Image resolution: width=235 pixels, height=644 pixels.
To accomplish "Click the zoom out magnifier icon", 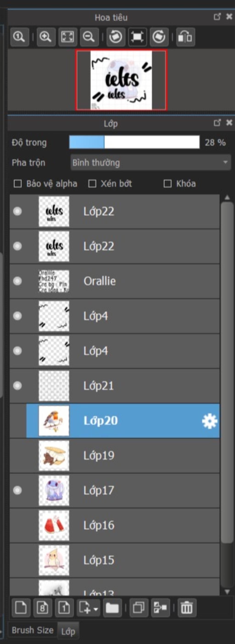I will (89, 37).
